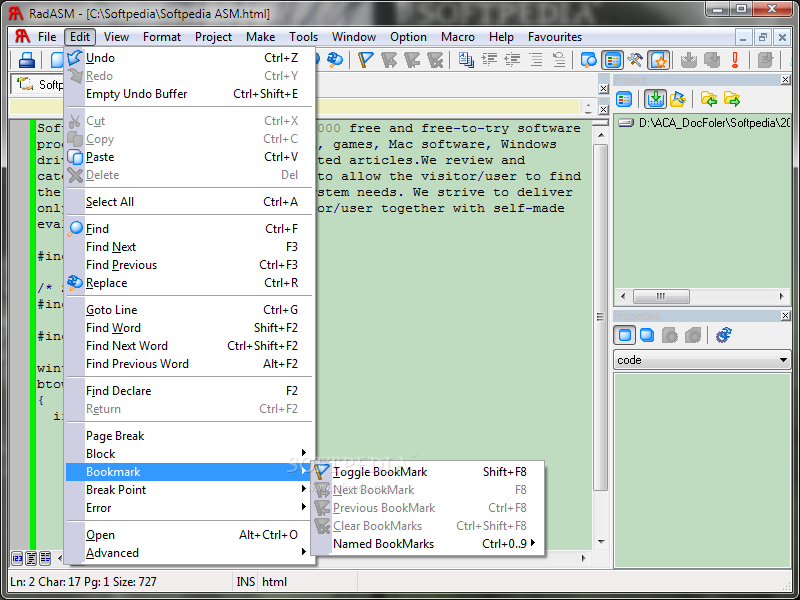Select Toggle BookMark in submenu
The image size is (800, 600).
pos(428,471)
